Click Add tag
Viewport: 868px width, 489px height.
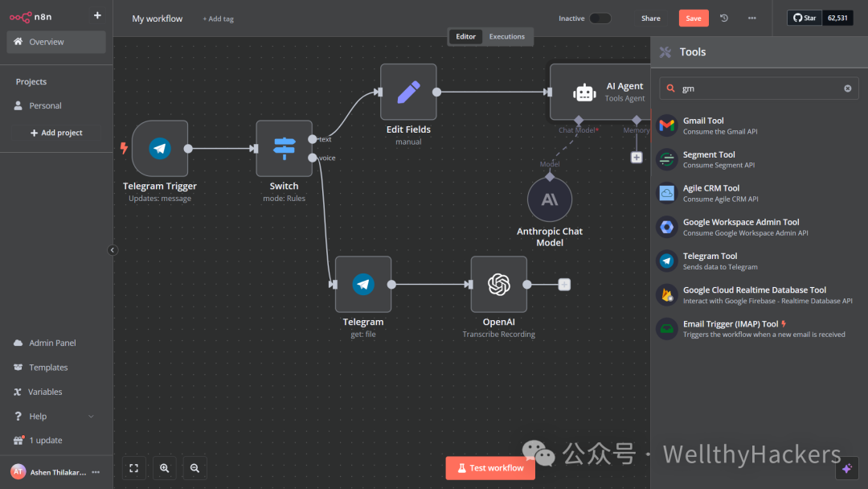click(218, 18)
